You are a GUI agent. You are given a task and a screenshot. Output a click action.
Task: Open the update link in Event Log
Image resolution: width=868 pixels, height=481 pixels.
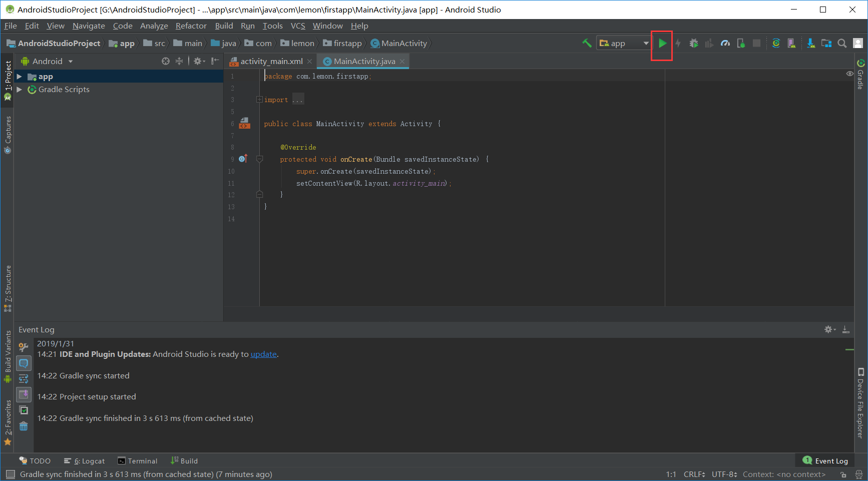coord(264,354)
